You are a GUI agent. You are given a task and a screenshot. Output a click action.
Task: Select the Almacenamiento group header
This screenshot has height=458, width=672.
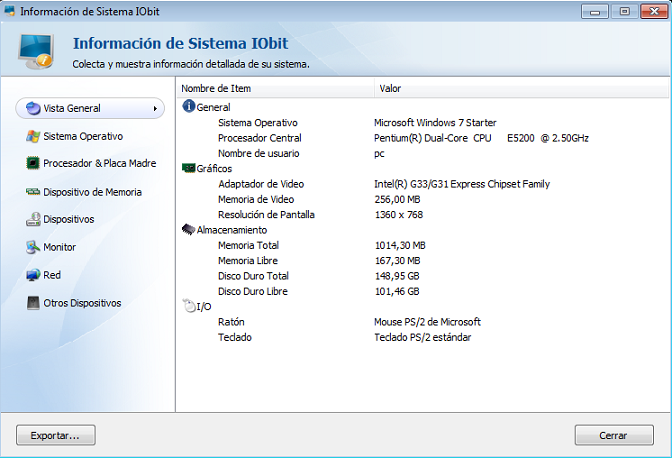(231, 230)
